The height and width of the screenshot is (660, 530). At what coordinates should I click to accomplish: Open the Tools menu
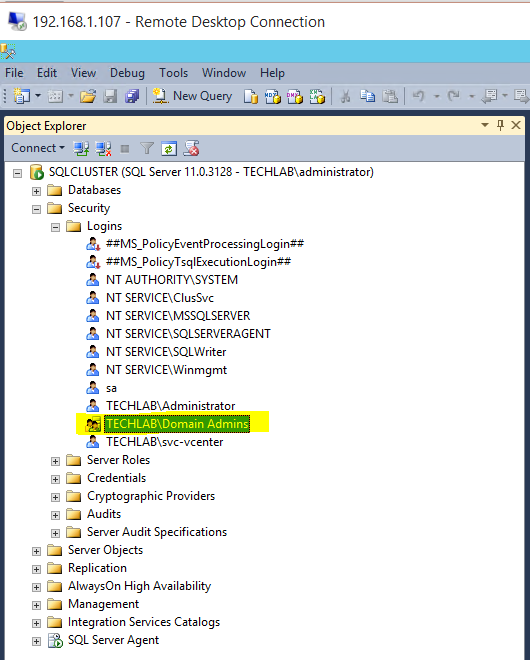pyautogui.click(x=173, y=73)
